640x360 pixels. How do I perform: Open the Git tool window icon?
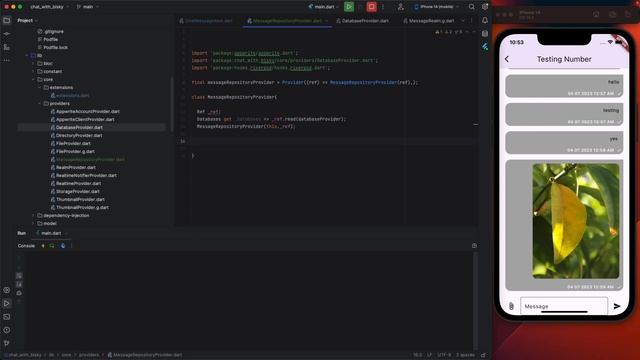7,343
